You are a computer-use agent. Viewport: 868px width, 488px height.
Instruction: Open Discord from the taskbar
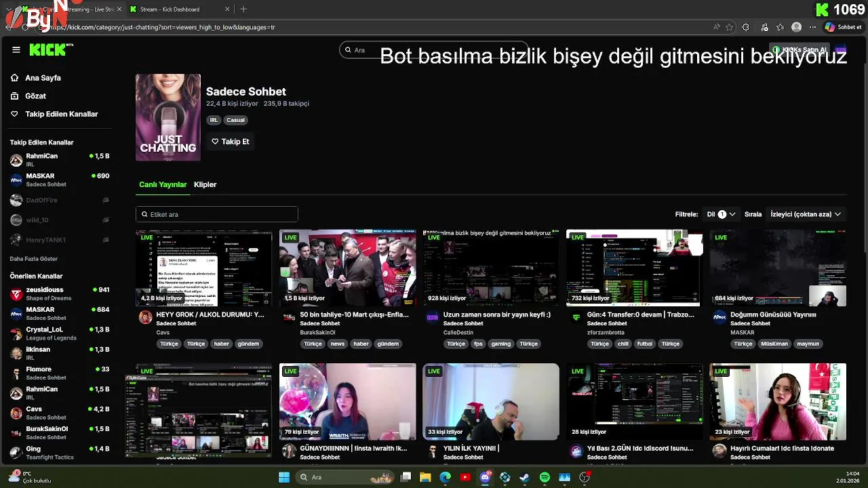[485, 477]
